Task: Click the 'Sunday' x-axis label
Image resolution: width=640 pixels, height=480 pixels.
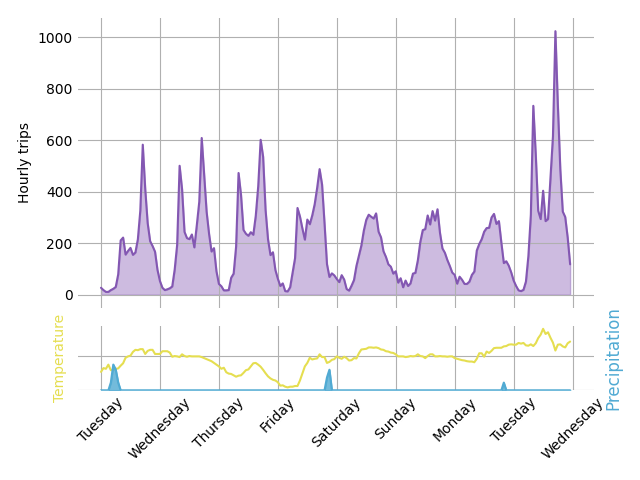Action: tap(396, 418)
